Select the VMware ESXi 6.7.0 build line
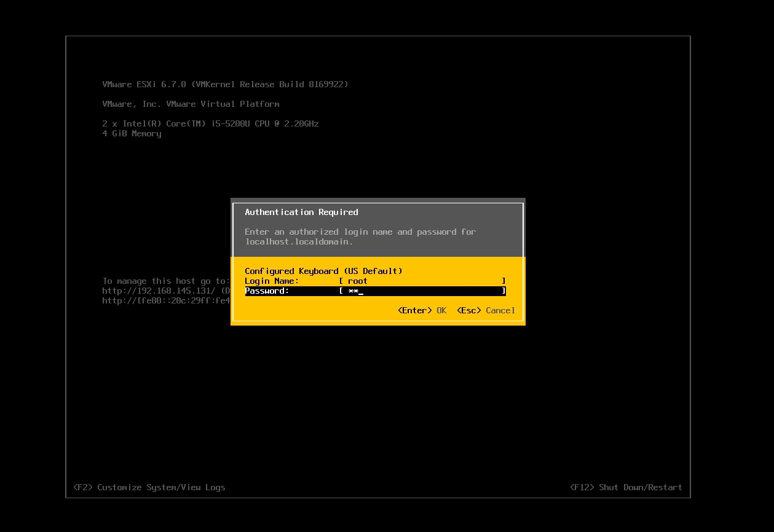Screen dimensions: 774x532 pyautogui.click(x=226, y=84)
